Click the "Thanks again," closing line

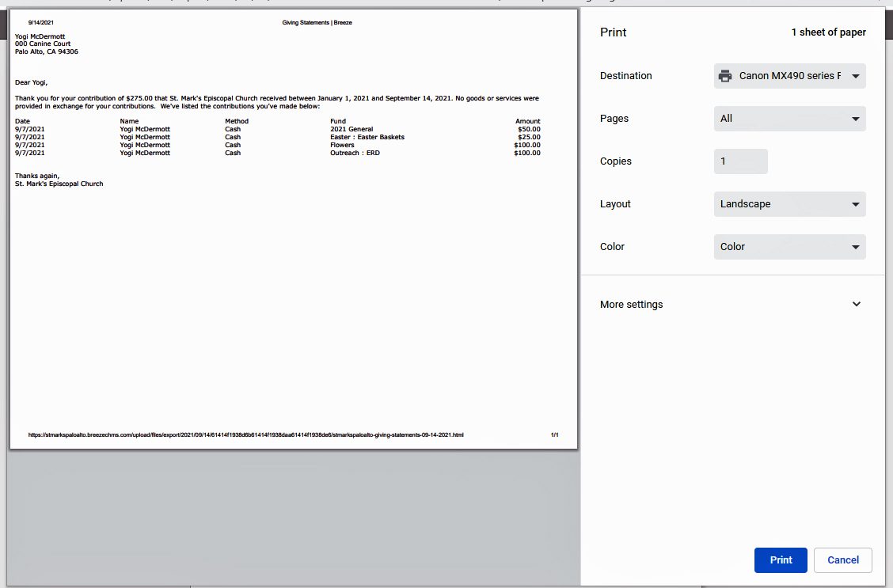37,176
